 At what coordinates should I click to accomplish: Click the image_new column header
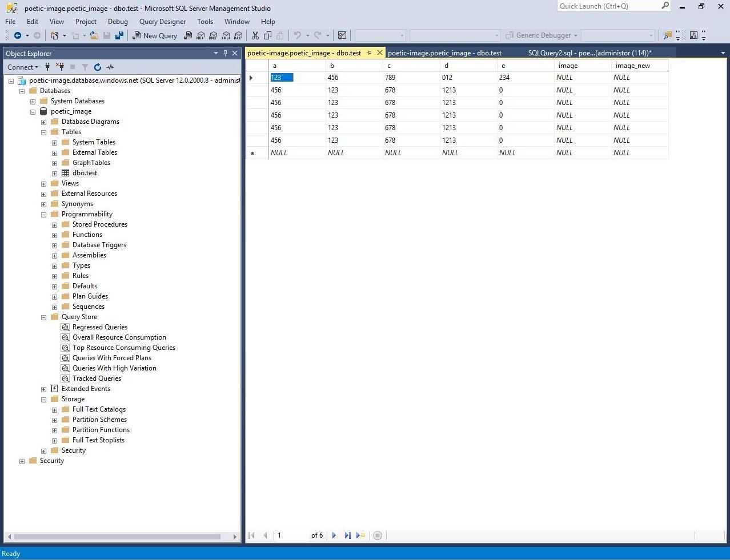639,66
